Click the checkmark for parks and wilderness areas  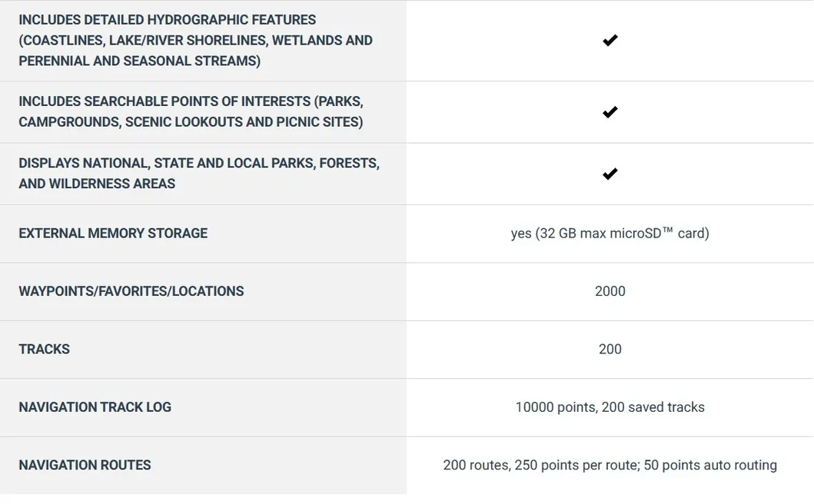610,174
